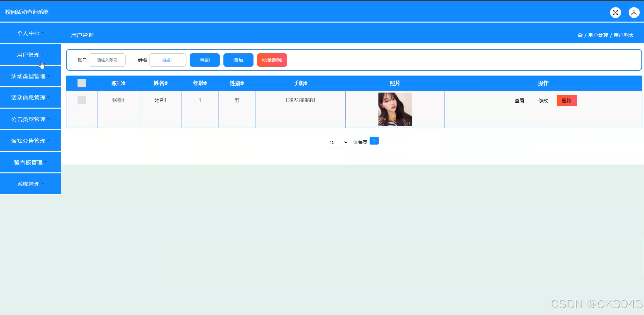Sort by 账号 column arrows

tap(124, 83)
